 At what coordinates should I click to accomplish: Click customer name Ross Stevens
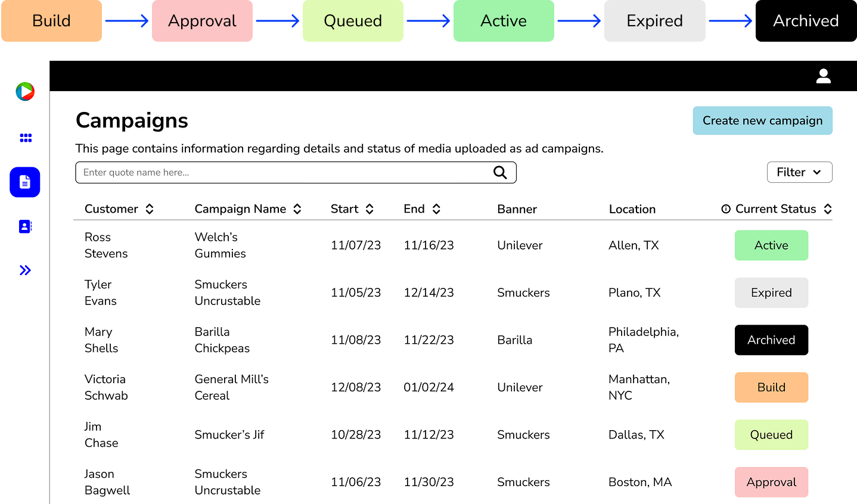pos(106,245)
